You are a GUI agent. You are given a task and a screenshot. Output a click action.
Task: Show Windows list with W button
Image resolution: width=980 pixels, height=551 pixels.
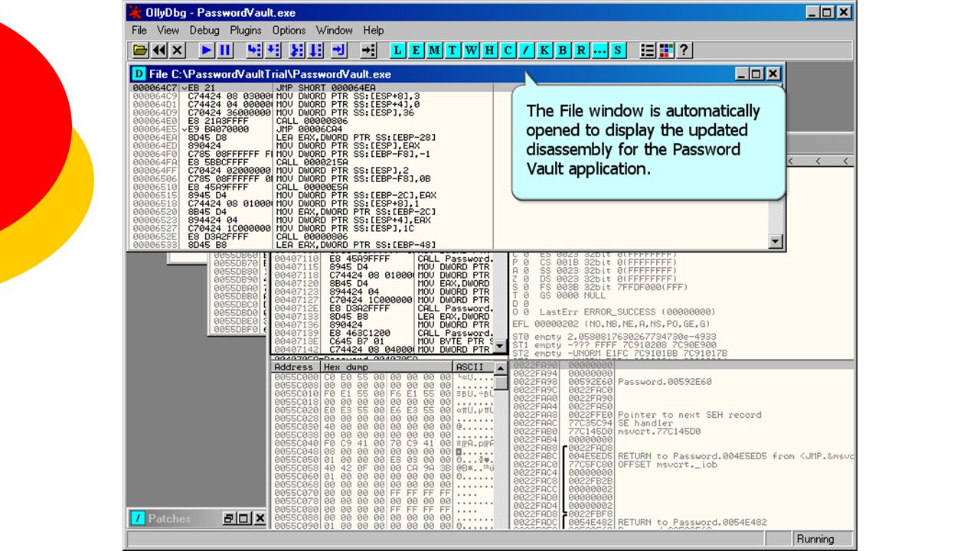[x=471, y=51]
